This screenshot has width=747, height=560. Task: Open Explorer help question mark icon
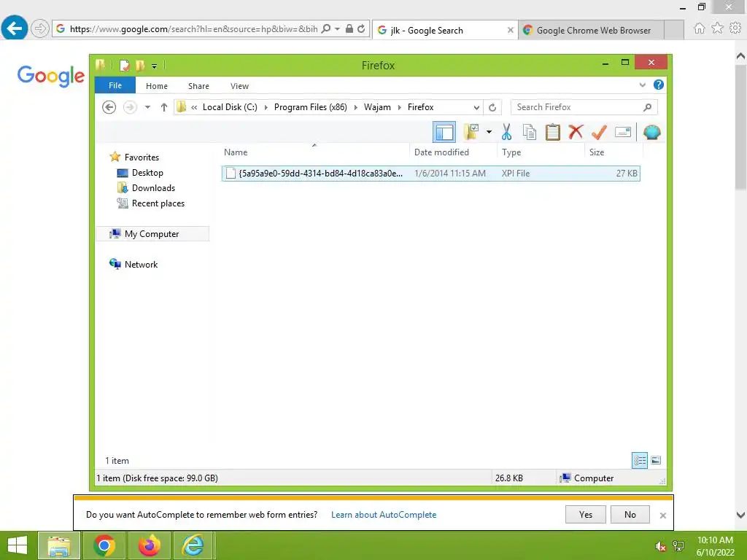click(659, 85)
